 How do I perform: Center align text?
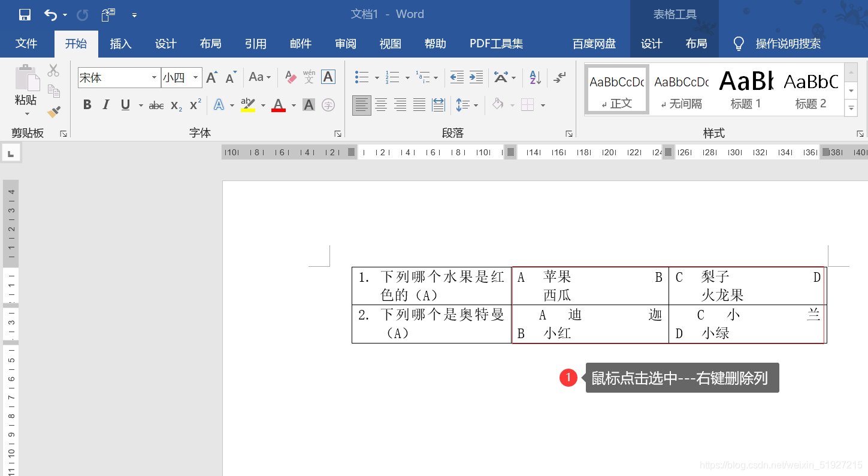(x=381, y=105)
